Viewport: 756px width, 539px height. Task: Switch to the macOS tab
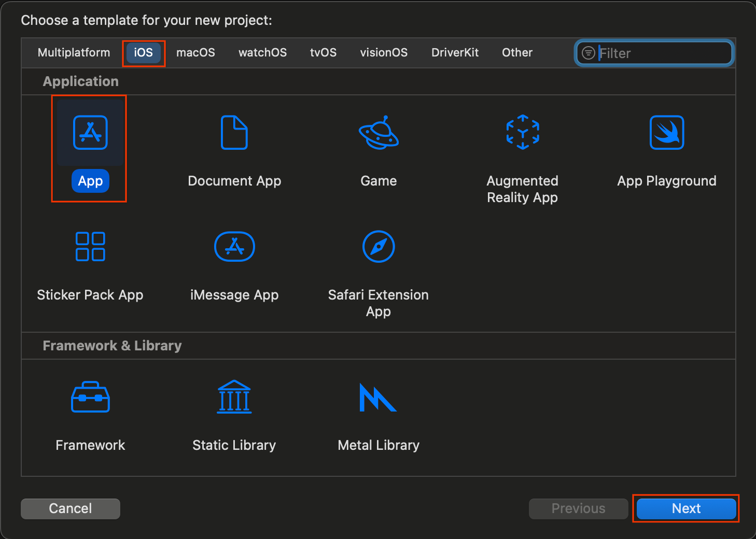(195, 52)
